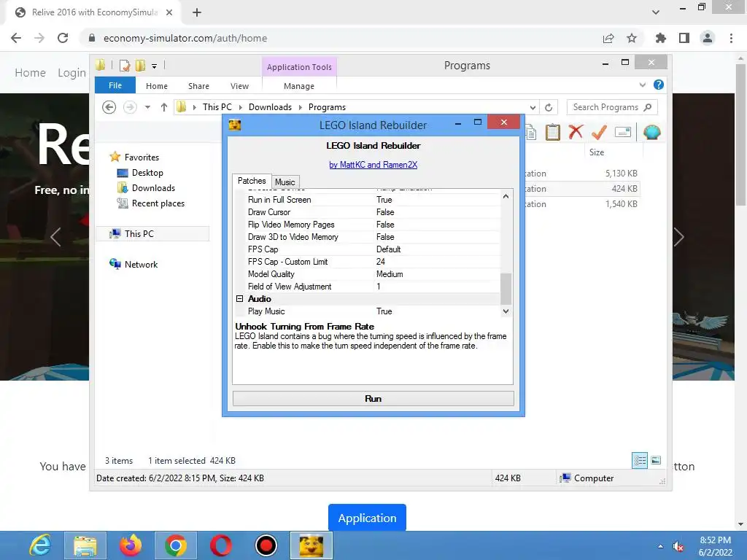Go up one folder level in Explorer
The image size is (747, 560).
click(x=164, y=107)
